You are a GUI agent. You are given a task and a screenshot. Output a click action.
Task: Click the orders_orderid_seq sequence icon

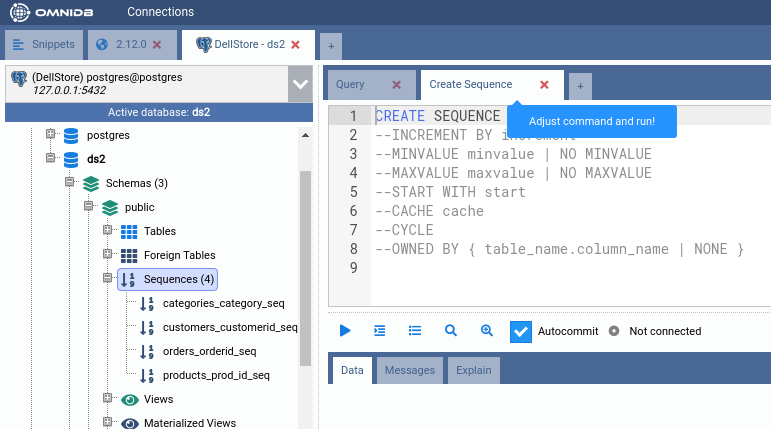pos(147,352)
